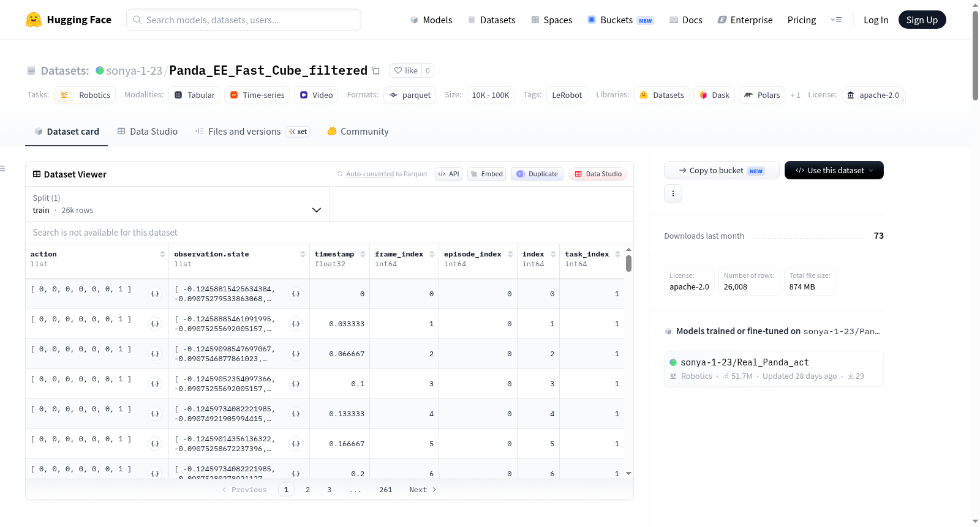Filter by the Video modality tag
The image size is (980, 527).
[316, 95]
